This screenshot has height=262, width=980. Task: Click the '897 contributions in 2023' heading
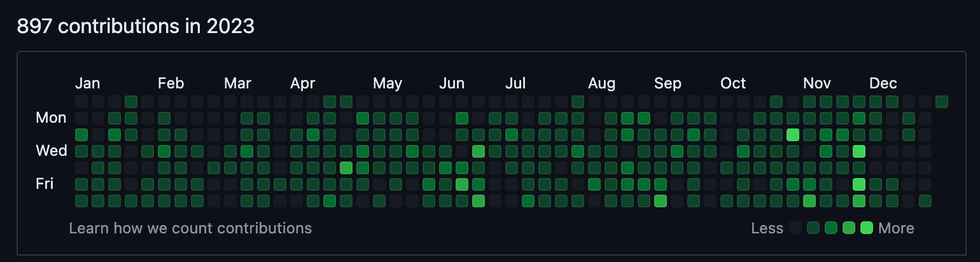136,26
